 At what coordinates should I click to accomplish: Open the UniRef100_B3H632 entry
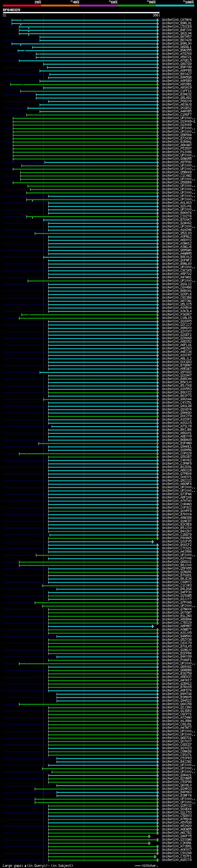177,94
